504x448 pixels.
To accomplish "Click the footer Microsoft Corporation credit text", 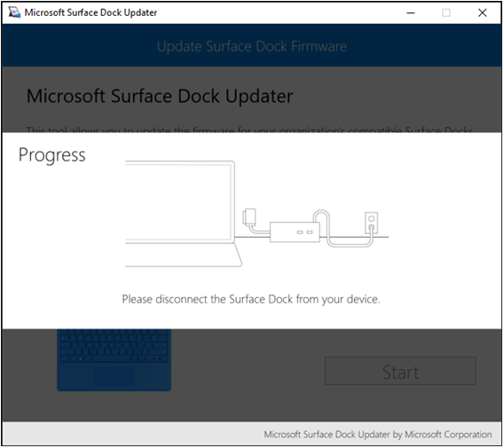I will coord(378,435).
